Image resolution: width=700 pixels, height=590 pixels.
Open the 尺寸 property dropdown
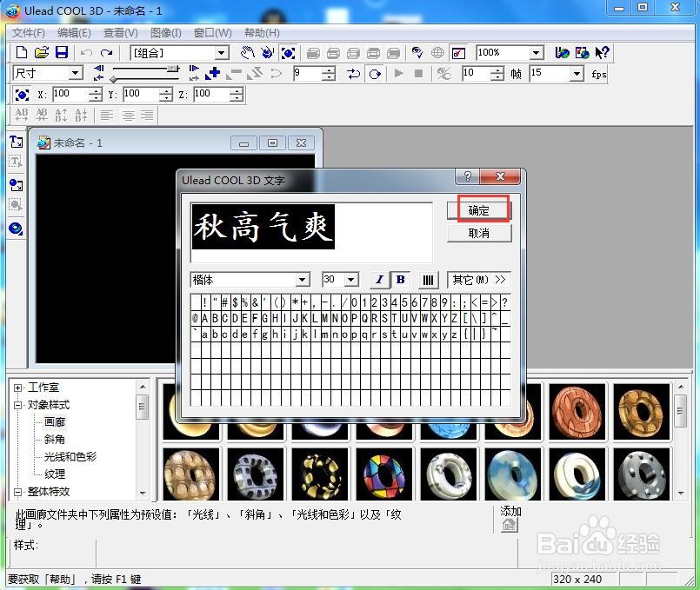[76, 73]
